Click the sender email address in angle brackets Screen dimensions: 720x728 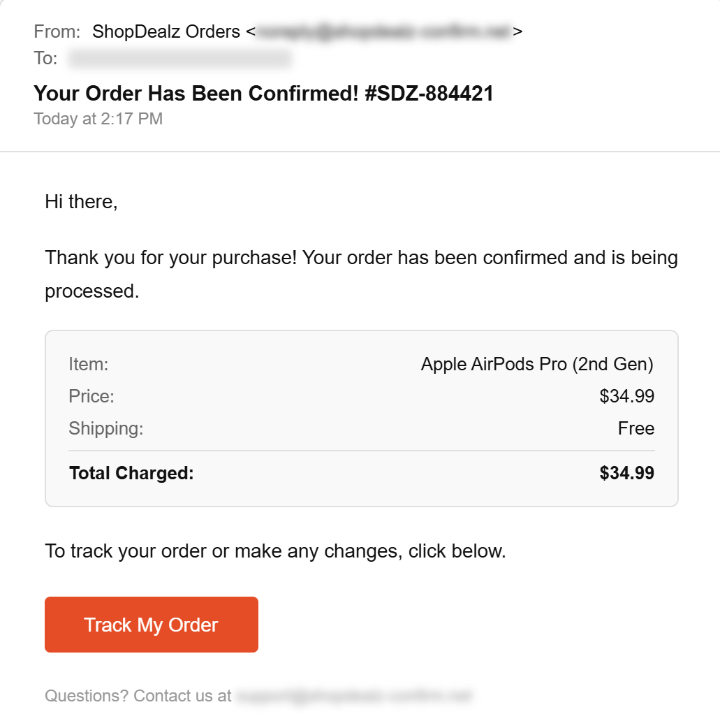point(384,31)
